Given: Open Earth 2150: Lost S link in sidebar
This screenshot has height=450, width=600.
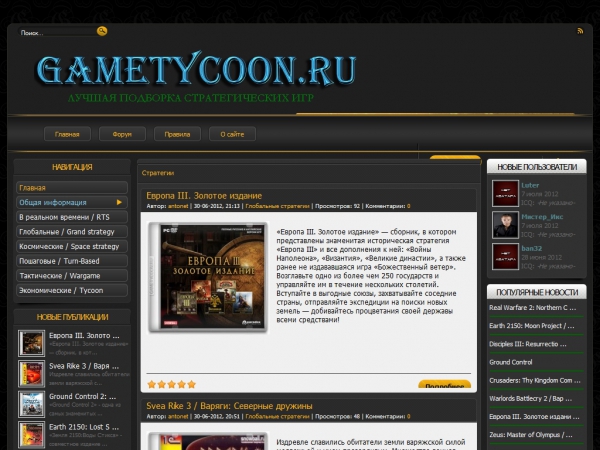Looking at the screenshot, I should pos(84,427).
